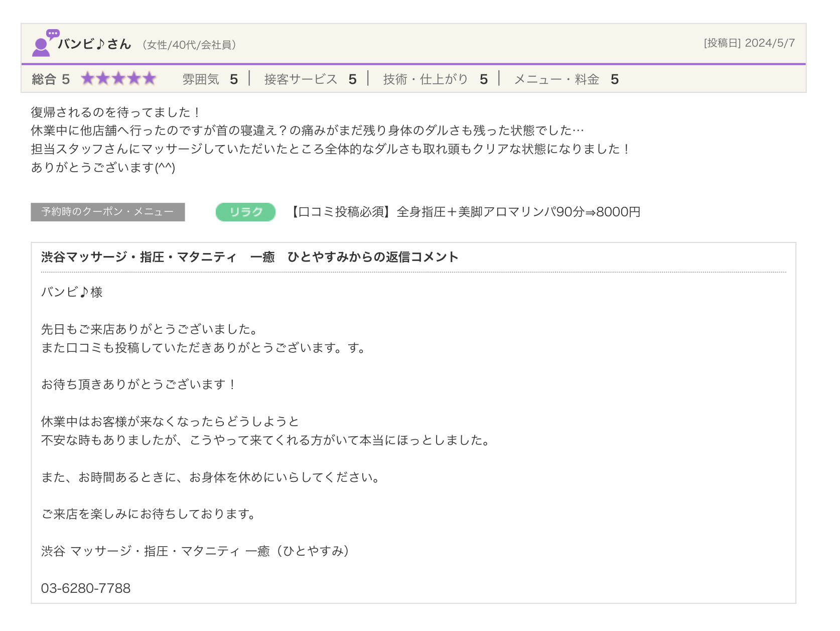This screenshot has width=840, height=631.
Task: Click the 接客サービス 5 rating
Action: (311, 79)
